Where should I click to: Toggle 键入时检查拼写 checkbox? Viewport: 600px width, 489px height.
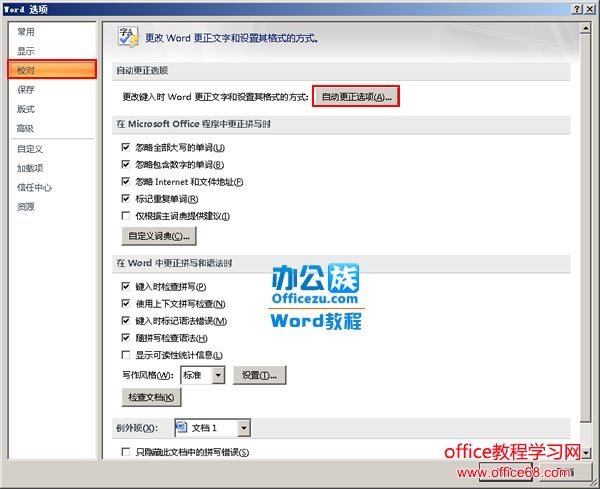pos(126,286)
